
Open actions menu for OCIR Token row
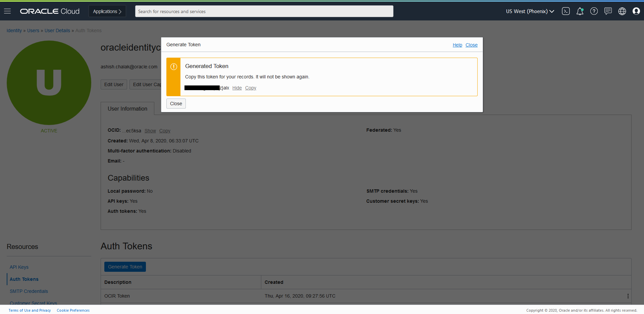point(628,296)
